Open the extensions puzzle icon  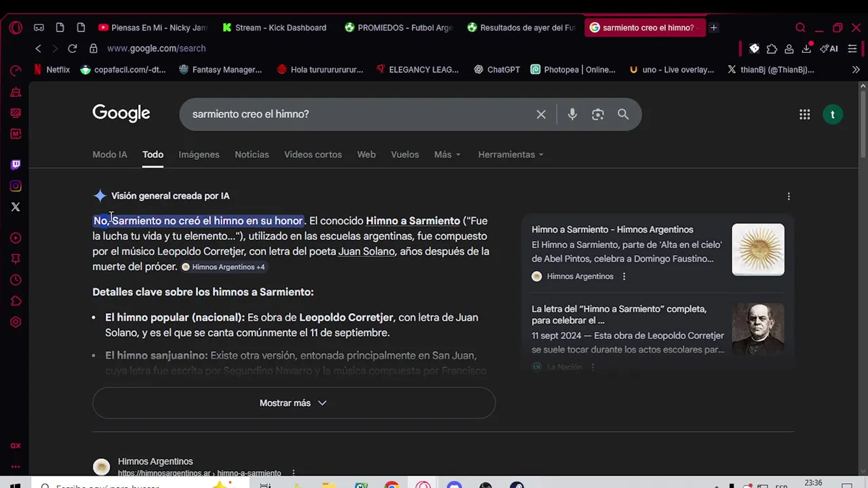coord(772,49)
